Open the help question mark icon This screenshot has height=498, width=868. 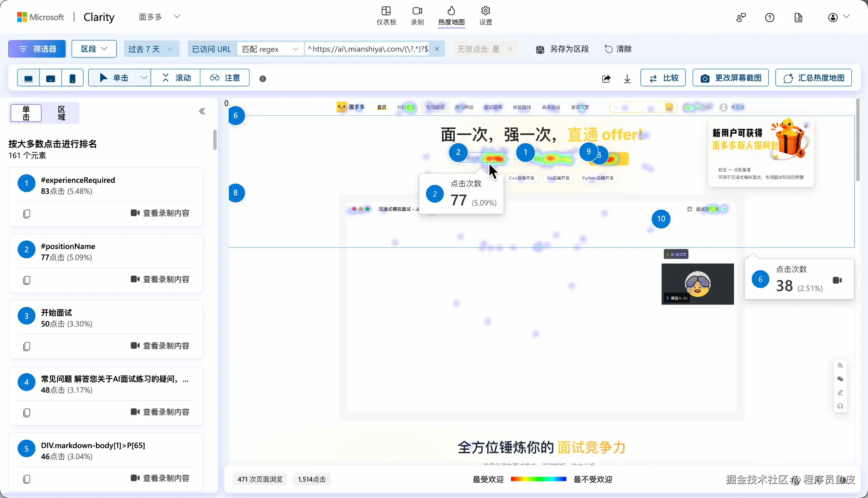coord(770,17)
